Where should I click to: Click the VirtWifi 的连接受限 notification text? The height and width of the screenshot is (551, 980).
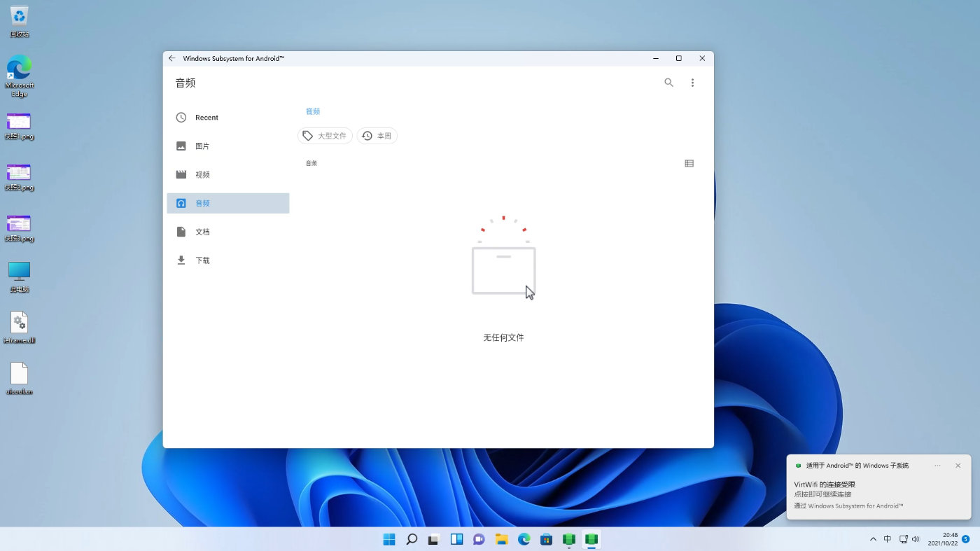825,484
